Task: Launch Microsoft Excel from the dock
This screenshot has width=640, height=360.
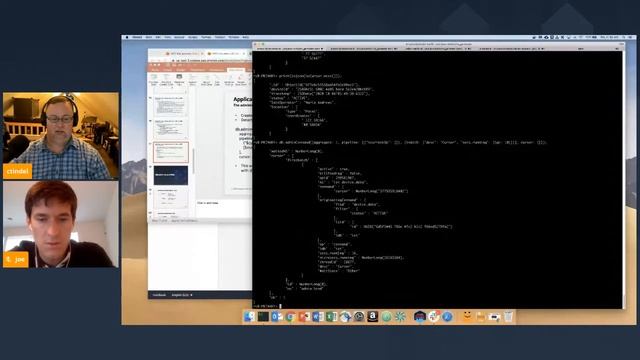Action: (331, 316)
